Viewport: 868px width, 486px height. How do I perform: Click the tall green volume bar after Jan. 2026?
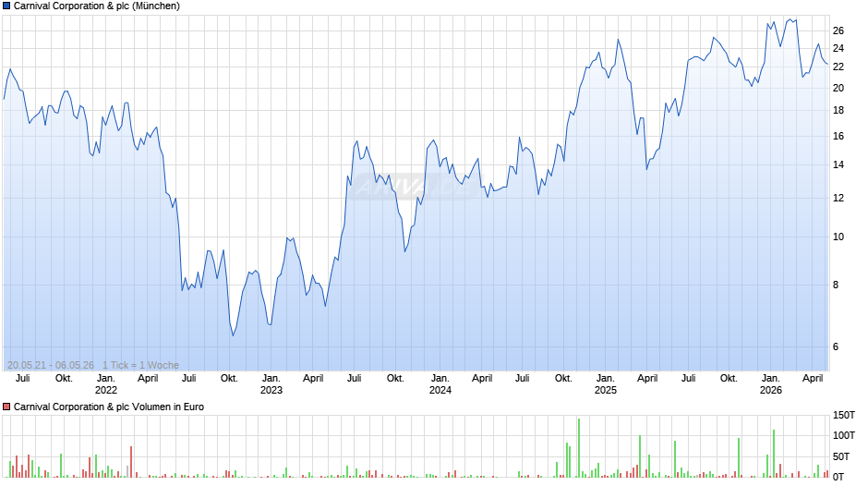(774, 454)
